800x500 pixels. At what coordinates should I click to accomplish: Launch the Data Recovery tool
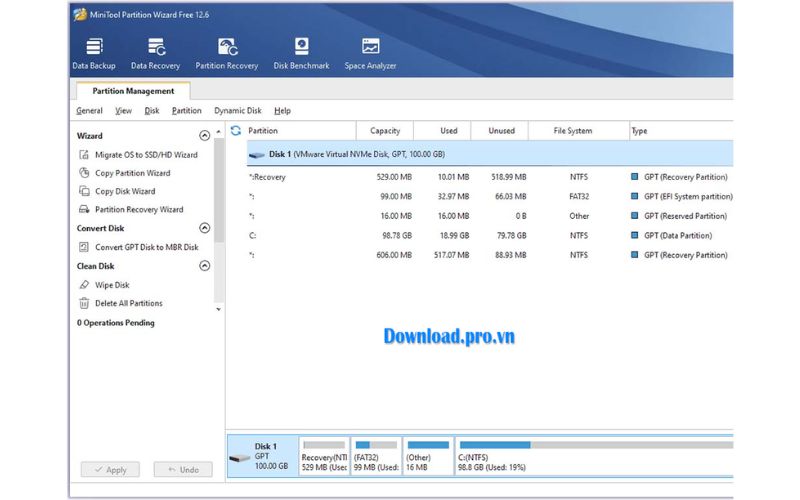(x=155, y=53)
